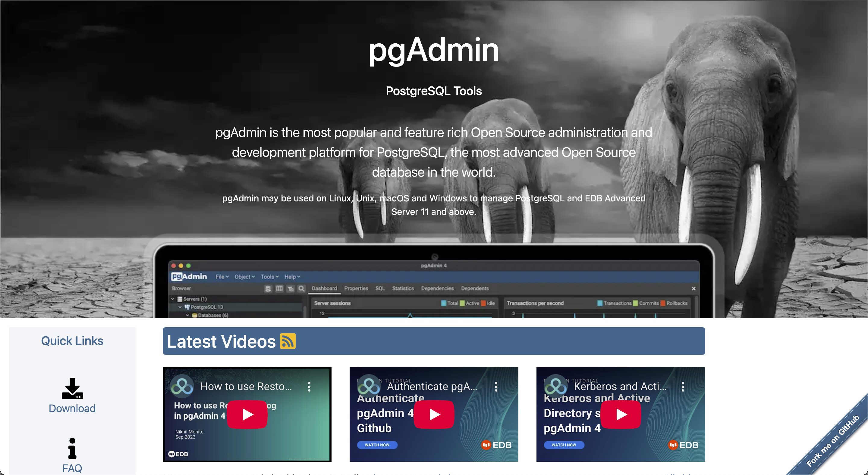Click the pgAdmin logo in the application header

[x=189, y=276]
